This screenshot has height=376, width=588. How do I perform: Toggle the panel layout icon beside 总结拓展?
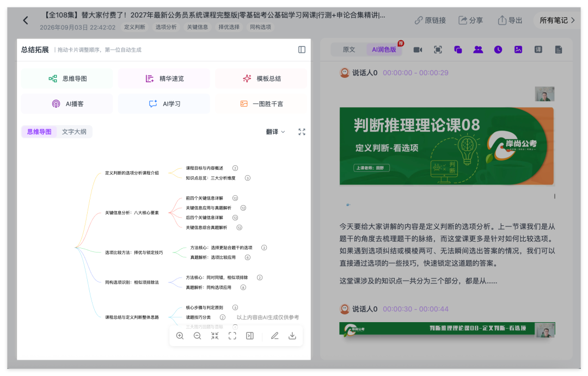tap(302, 50)
